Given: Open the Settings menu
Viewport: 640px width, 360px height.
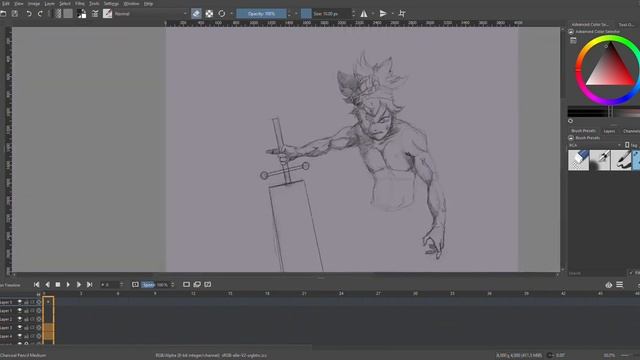Looking at the screenshot, I should point(111,4).
